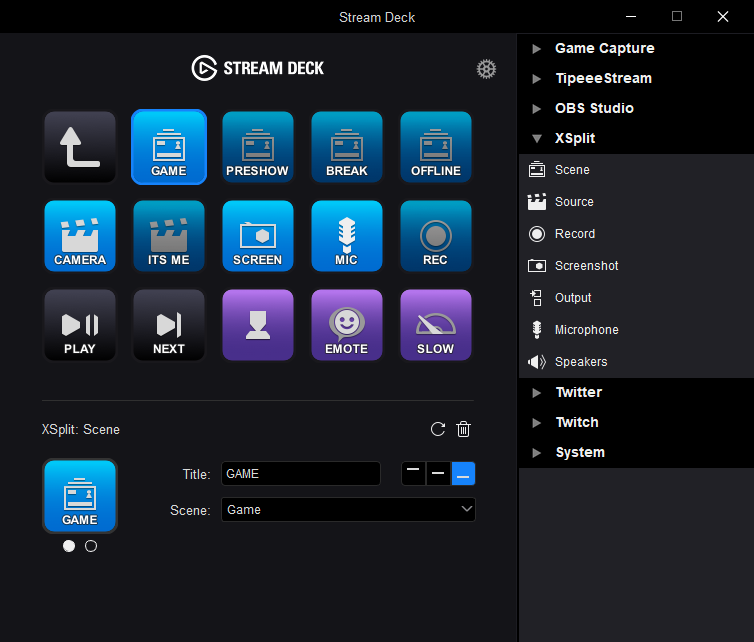Select the purple unlabeled Twitch key
Image resolution: width=754 pixels, height=642 pixels.
pos(258,325)
